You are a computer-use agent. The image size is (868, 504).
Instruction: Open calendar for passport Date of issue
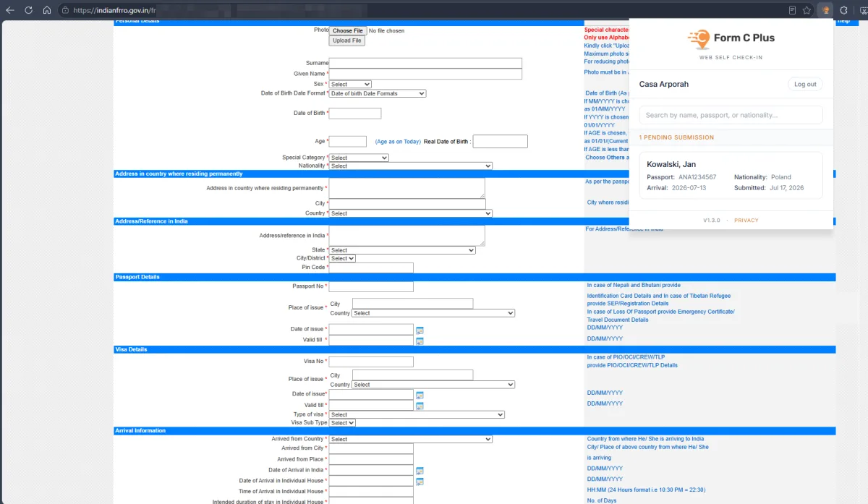point(420,330)
